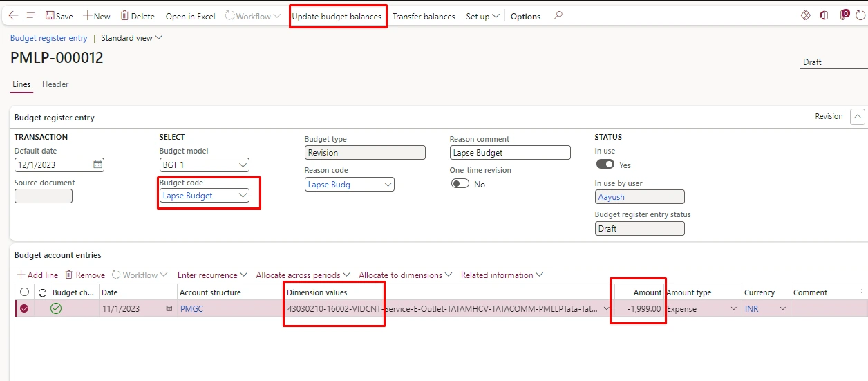The image size is (868, 381).
Task: Click the select-all circle in grid header
Action: [x=25, y=292]
